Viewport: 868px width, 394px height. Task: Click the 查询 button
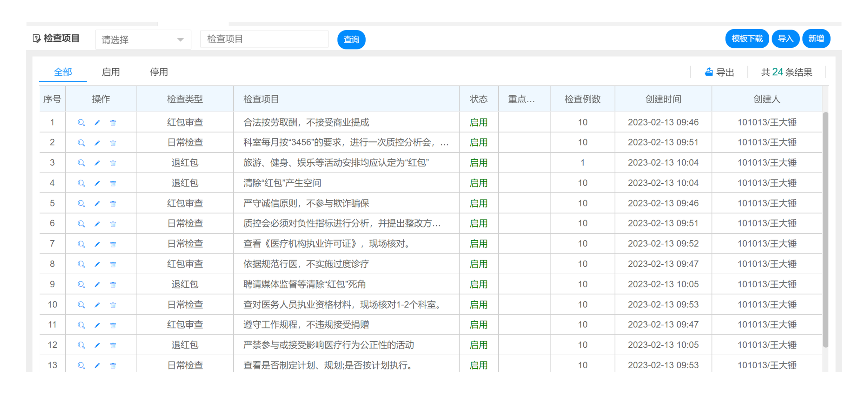point(351,39)
